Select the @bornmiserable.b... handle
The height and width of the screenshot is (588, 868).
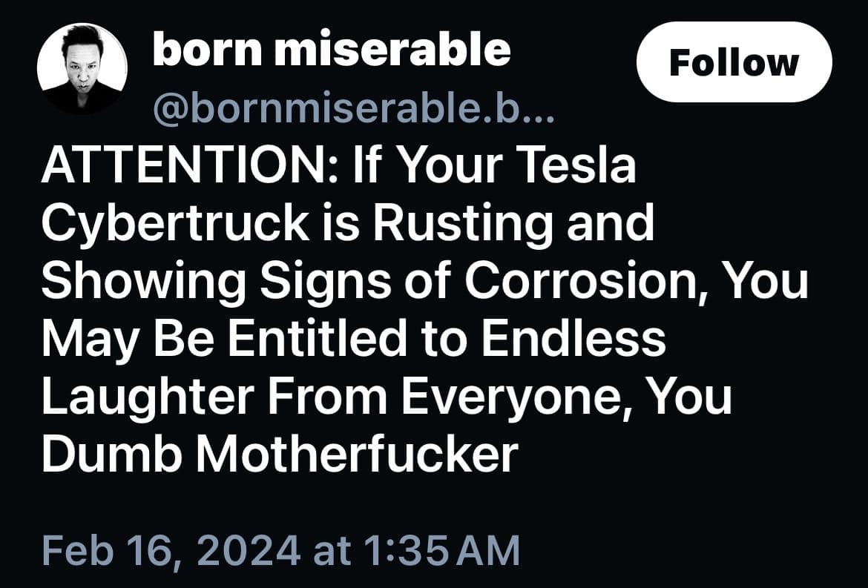(352, 110)
